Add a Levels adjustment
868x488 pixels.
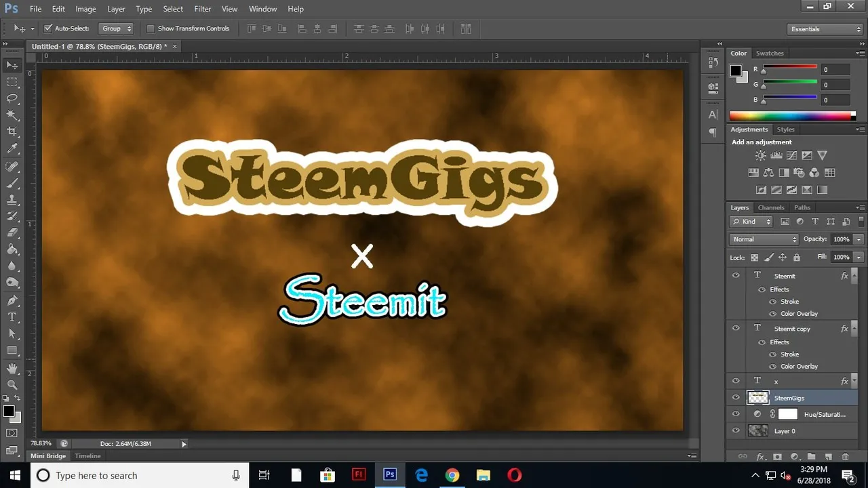(x=776, y=156)
